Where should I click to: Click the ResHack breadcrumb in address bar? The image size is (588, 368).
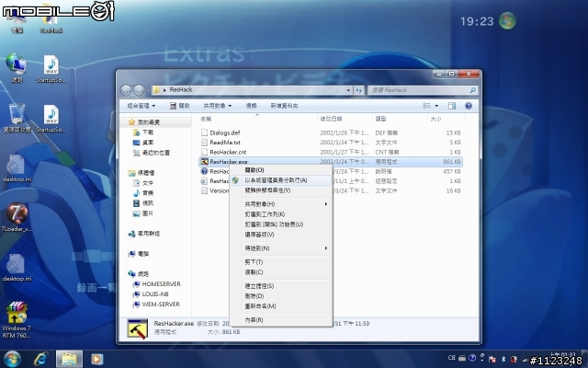pyautogui.click(x=181, y=90)
